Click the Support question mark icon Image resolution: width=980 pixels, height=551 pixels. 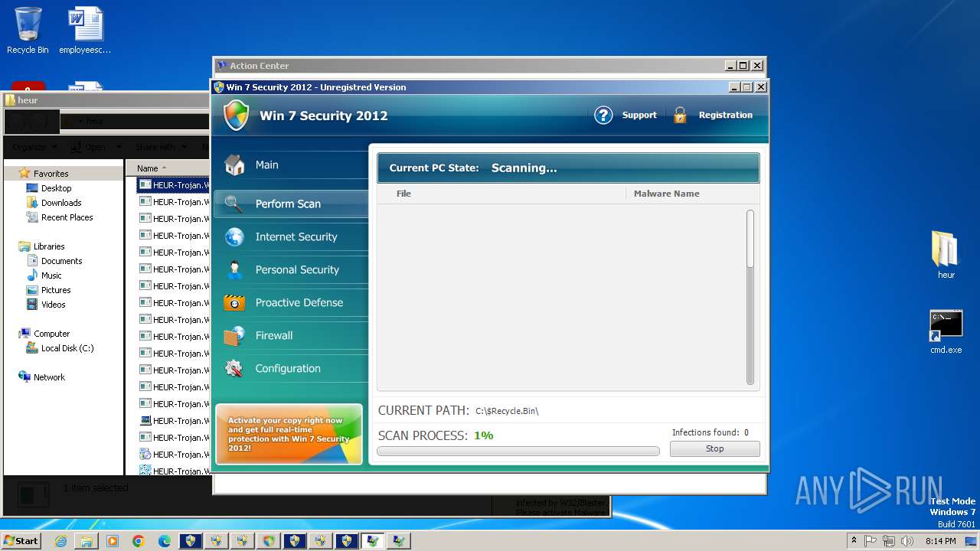click(603, 115)
